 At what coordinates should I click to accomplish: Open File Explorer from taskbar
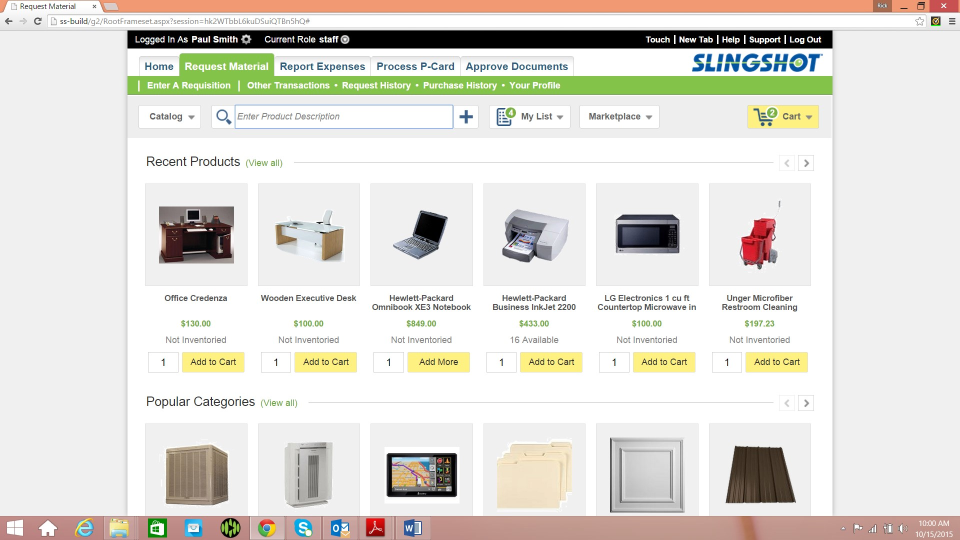119,528
